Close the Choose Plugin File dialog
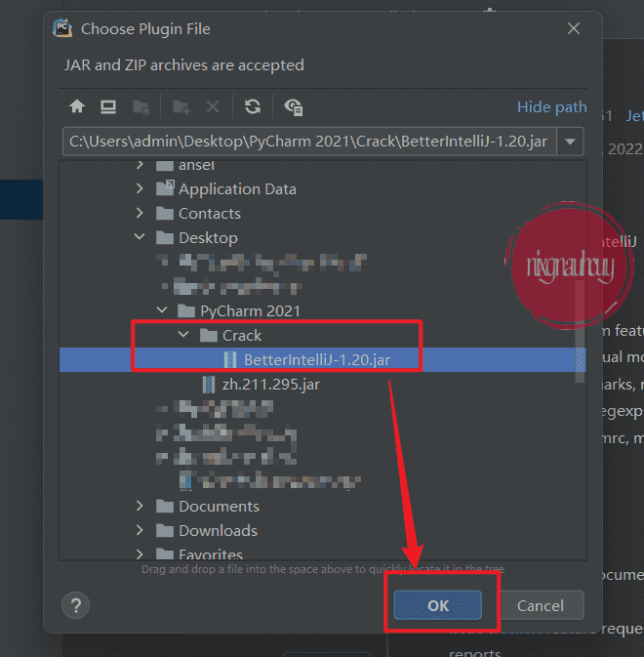 (573, 28)
